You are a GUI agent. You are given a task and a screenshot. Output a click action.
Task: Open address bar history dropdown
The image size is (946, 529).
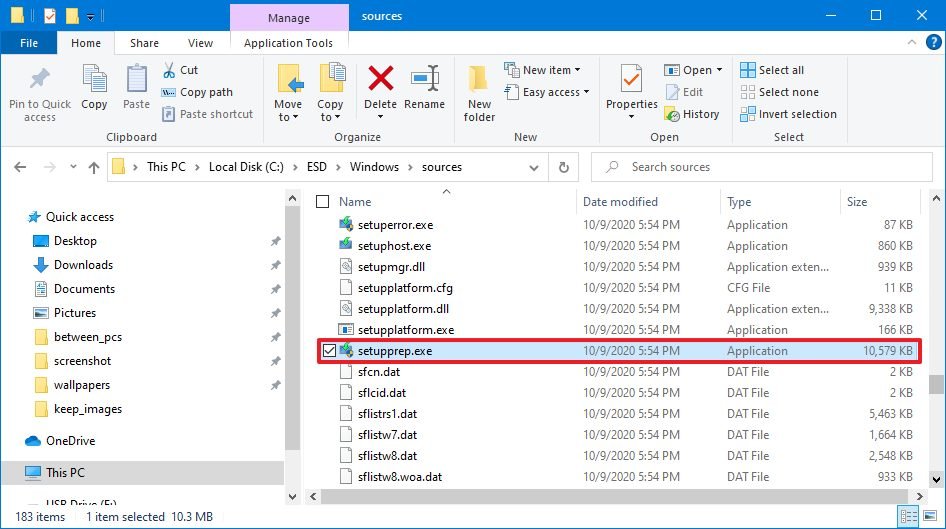coord(534,167)
